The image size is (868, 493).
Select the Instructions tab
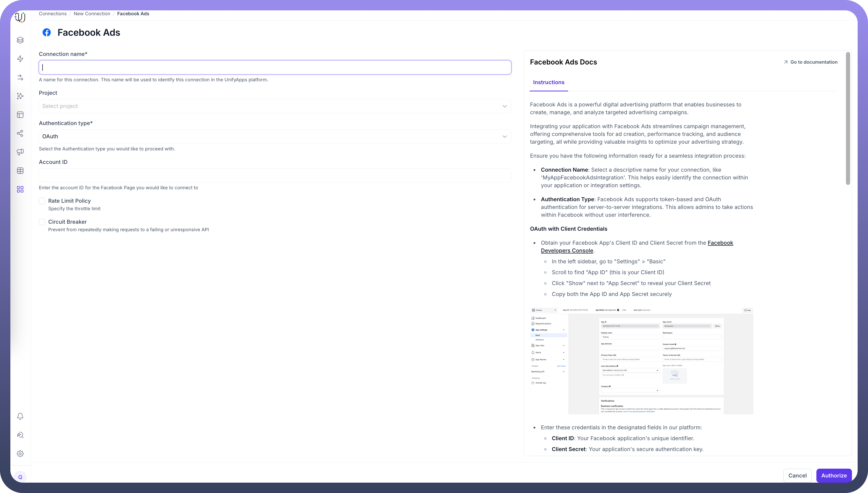(x=548, y=82)
